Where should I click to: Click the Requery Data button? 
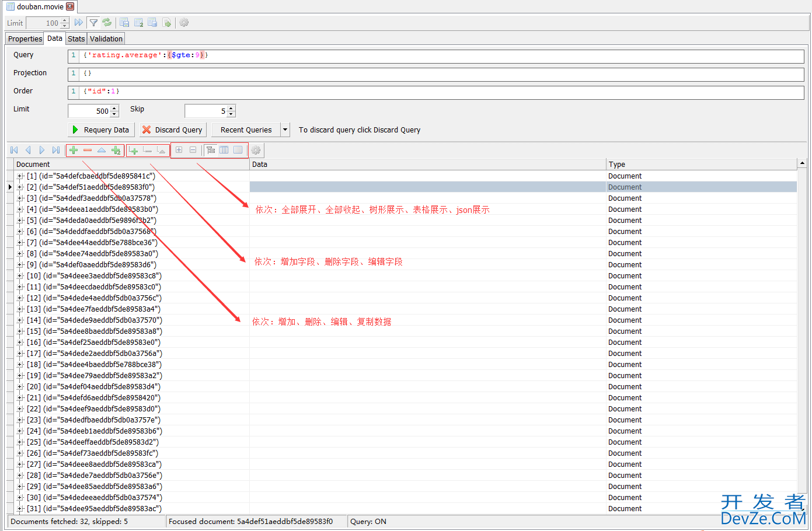[x=102, y=130]
